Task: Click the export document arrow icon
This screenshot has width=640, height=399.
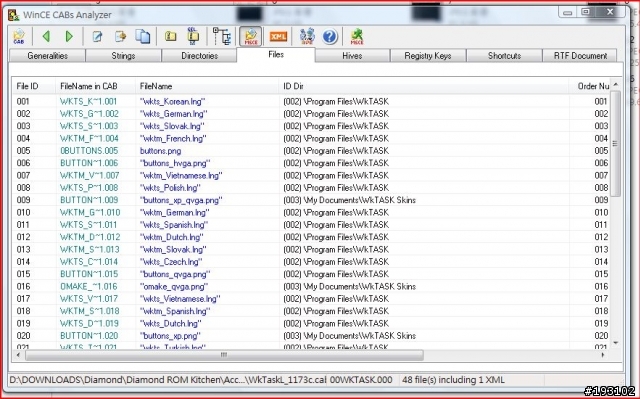Action: [x=120, y=37]
